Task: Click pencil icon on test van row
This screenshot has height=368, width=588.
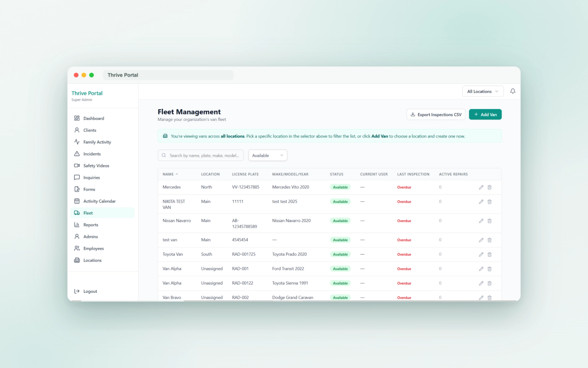Action: click(481, 240)
